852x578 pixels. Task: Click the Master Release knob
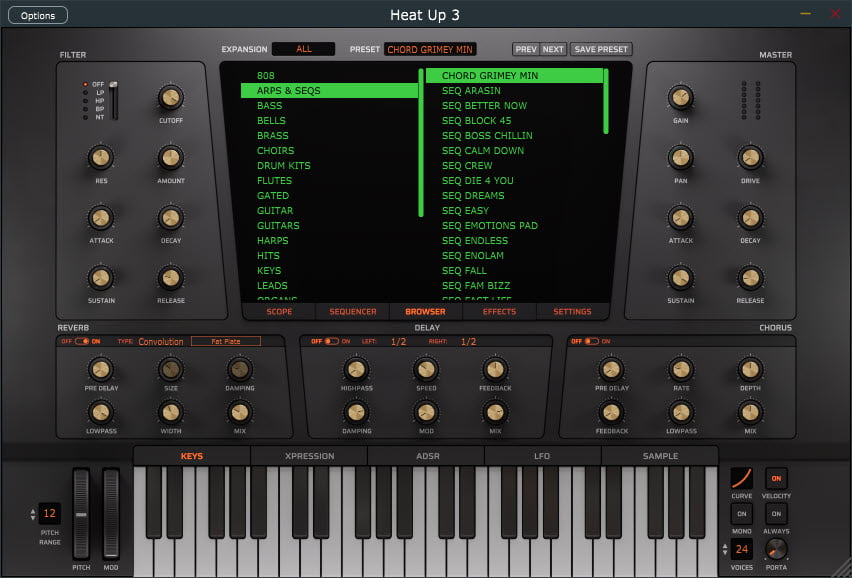tap(750, 278)
